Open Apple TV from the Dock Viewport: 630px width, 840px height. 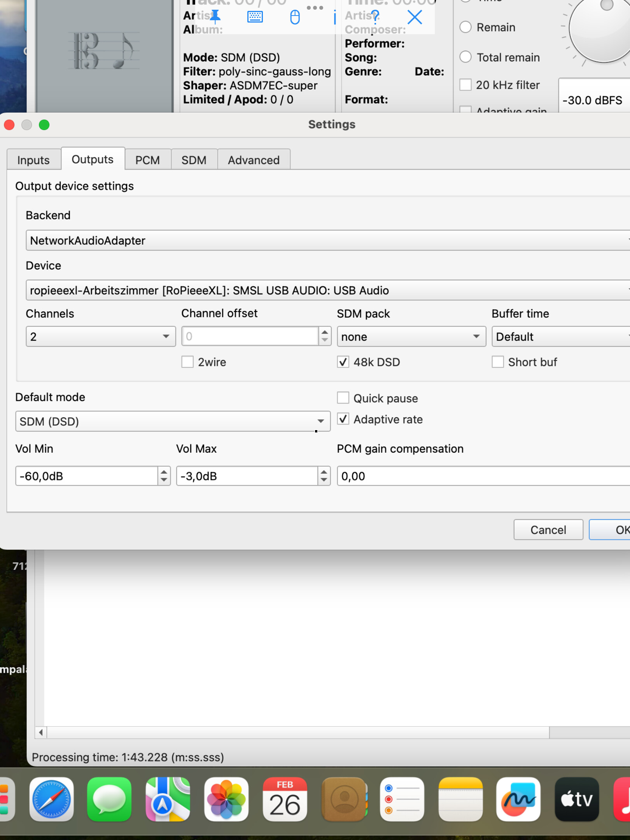pyautogui.click(x=577, y=799)
